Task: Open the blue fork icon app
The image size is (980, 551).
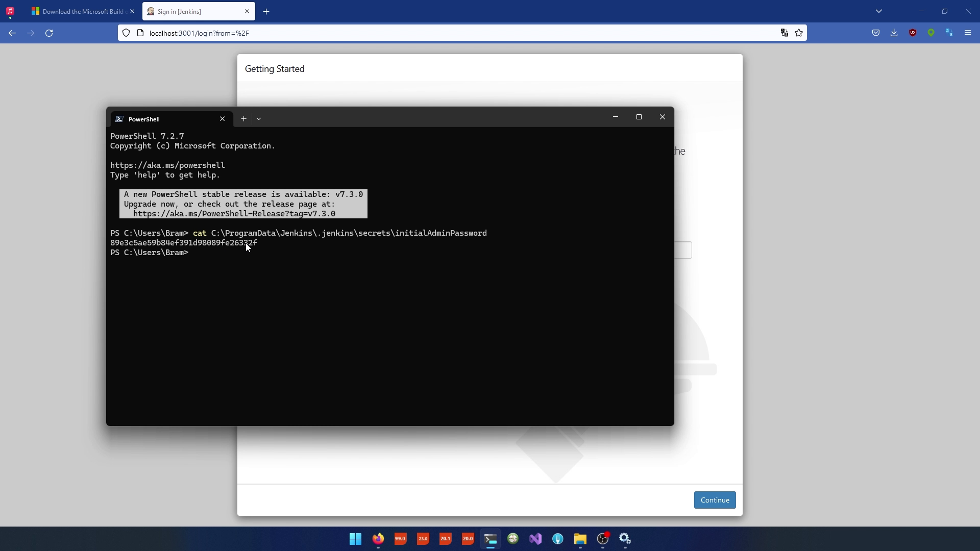Action: [558, 539]
